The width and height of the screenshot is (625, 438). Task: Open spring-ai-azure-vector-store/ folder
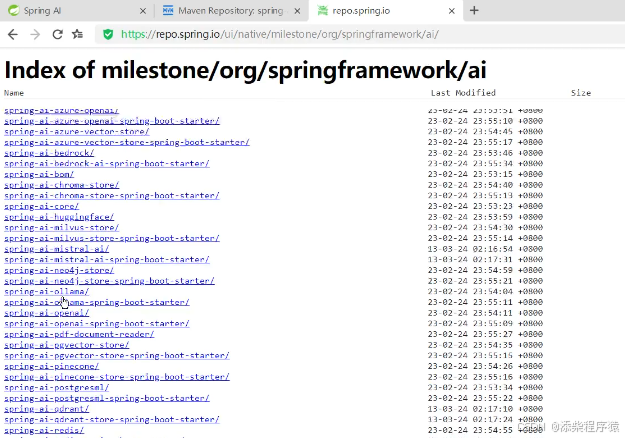tap(77, 132)
